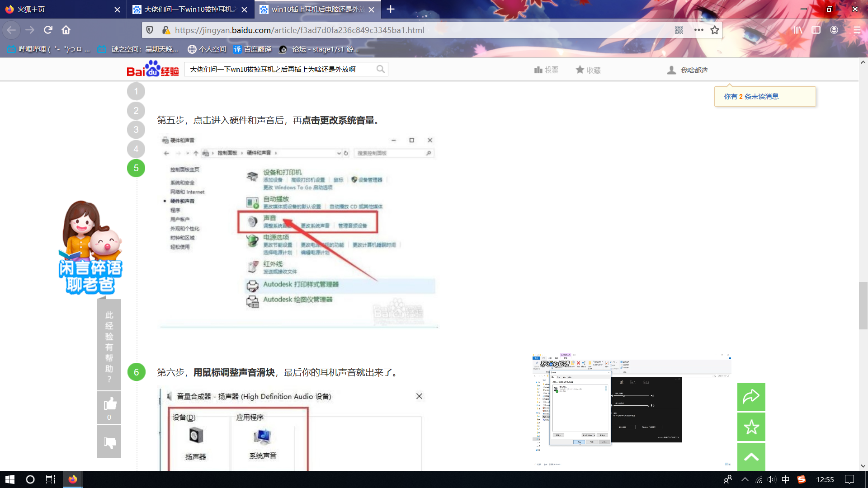Click the browser back arrow
Viewport: 868px width, 488px height.
(x=11, y=30)
